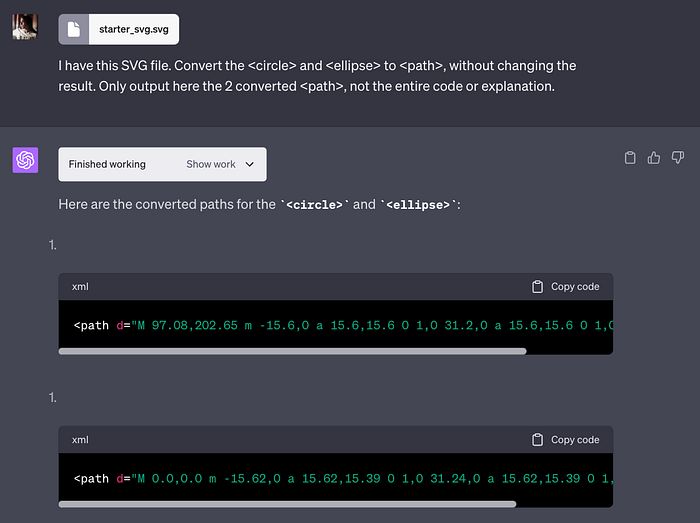Click clipboard icon in second code block
The height and width of the screenshot is (523, 700).
coord(538,440)
